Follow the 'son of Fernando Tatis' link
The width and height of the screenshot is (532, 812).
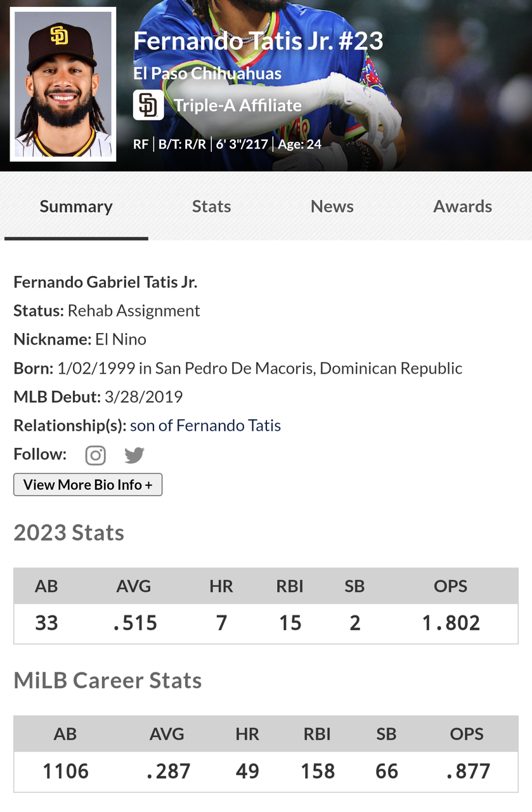point(205,425)
